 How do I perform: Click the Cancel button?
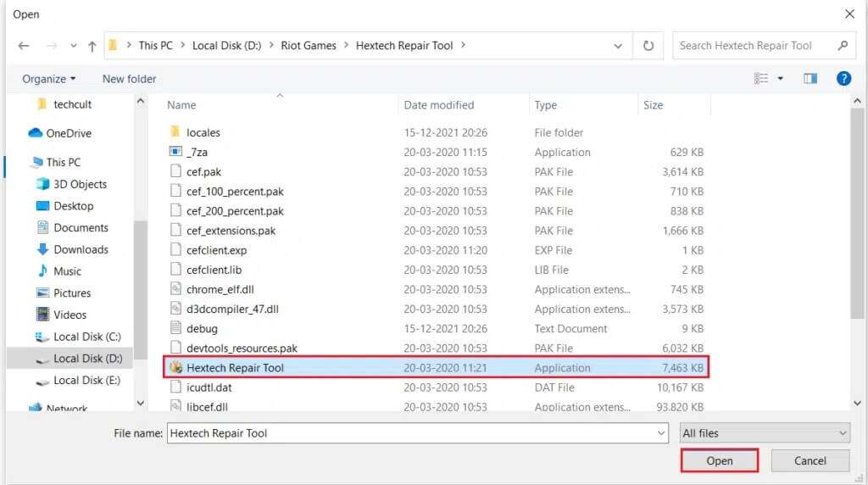point(810,460)
